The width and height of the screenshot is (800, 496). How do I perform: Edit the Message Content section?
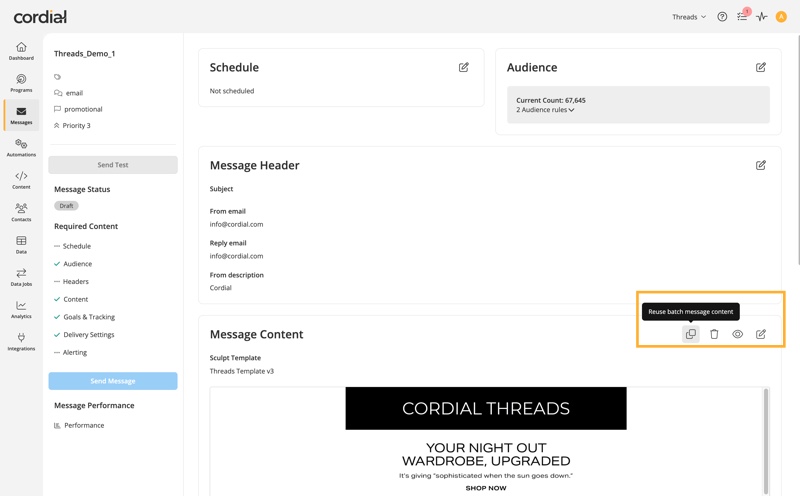[761, 334]
